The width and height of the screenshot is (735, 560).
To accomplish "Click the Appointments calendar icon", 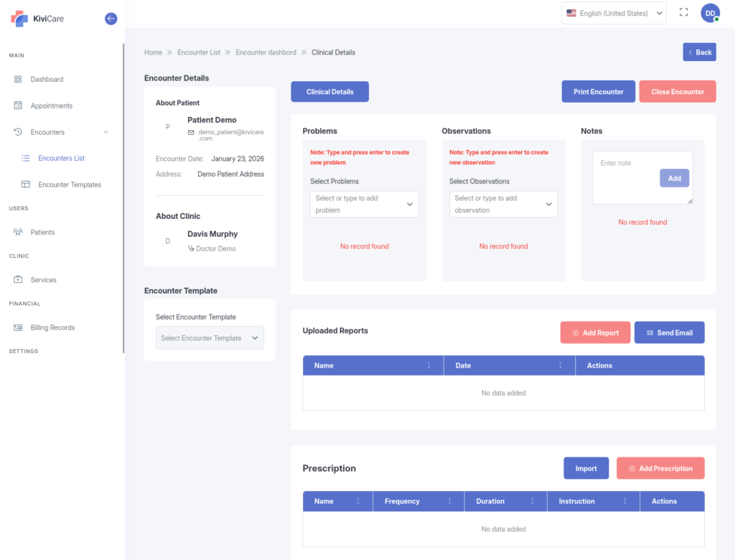I will coord(18,106).
